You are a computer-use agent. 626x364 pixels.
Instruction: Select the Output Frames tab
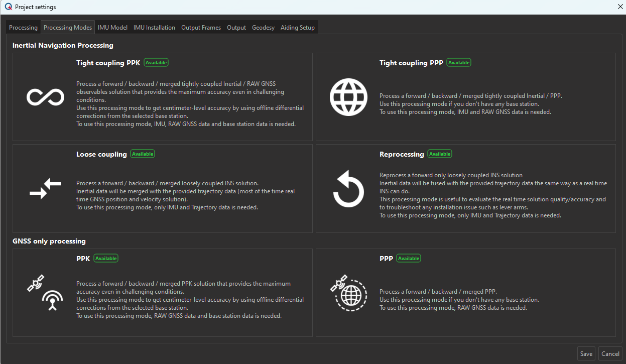[x=201, y=28]
